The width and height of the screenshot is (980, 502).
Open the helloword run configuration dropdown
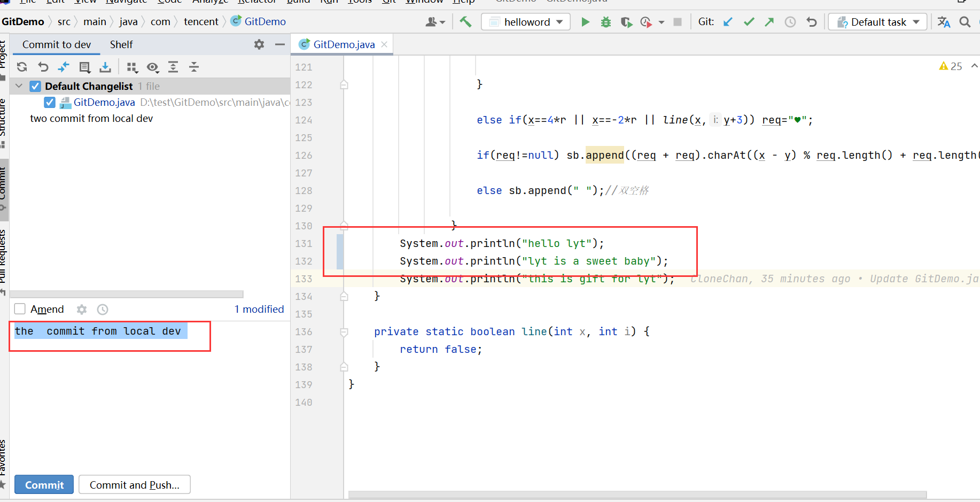click(x=526, y=22)
